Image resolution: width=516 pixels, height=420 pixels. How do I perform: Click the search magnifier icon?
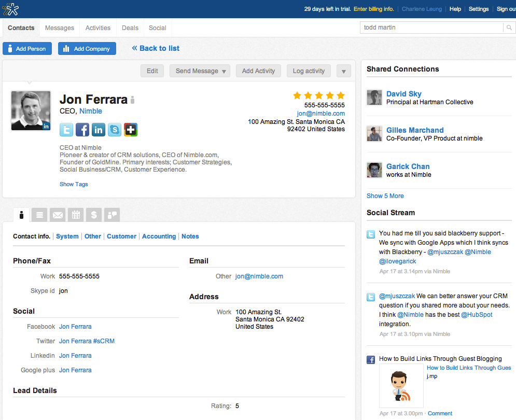pyautogui.click(x=509, y=28)
